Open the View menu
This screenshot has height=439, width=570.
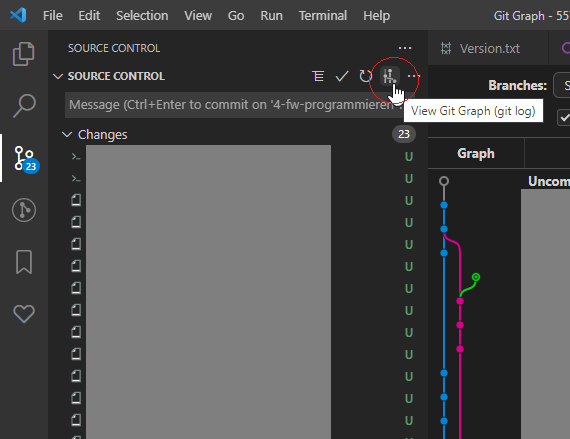tap(198, 16)
